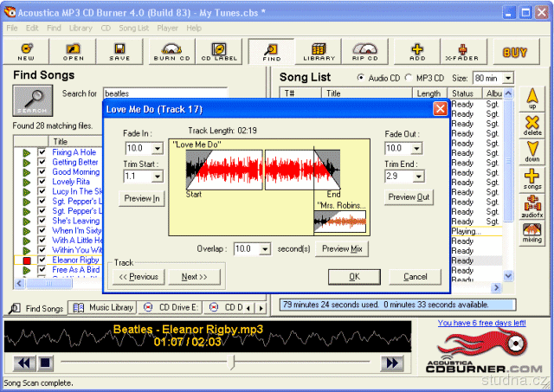The width and height of the screenshot is (554, 392).
Task: Go to the Next >> track
Action: 194,277
